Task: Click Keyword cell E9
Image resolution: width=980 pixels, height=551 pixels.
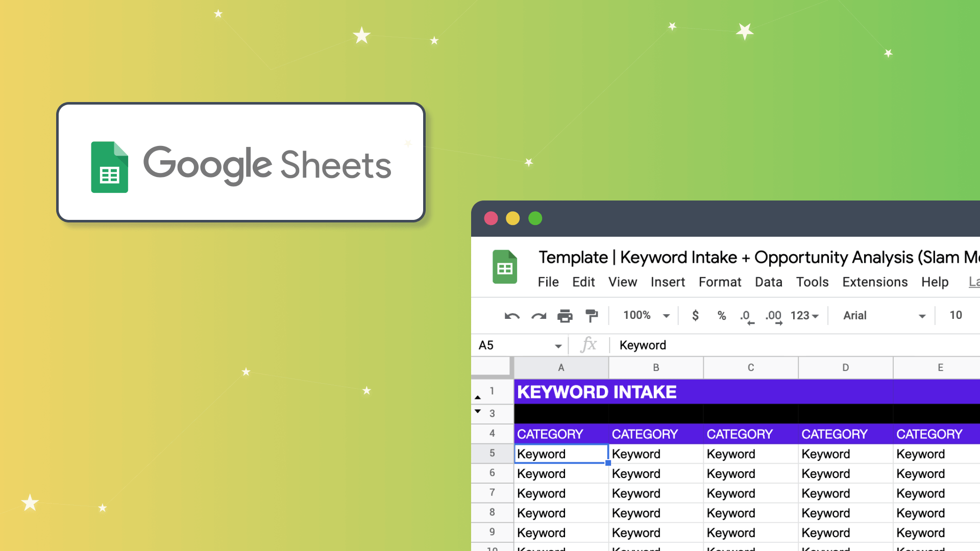Action: pos(937,533)
